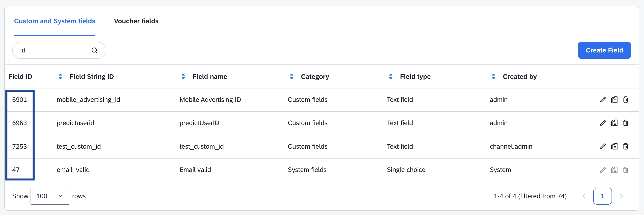The width and height of the screenshot is (644, 215).
Task: Sort by Field name column
Action: click(183, 76)
